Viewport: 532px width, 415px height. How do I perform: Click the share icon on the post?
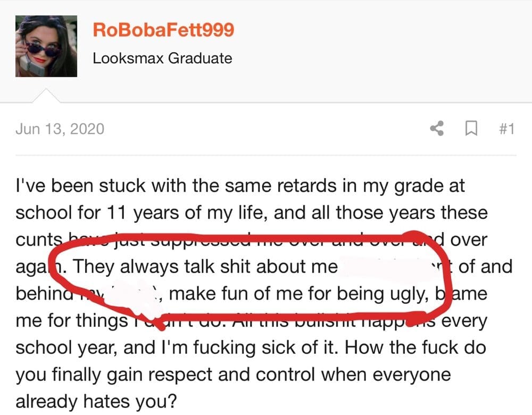(437, 129)
